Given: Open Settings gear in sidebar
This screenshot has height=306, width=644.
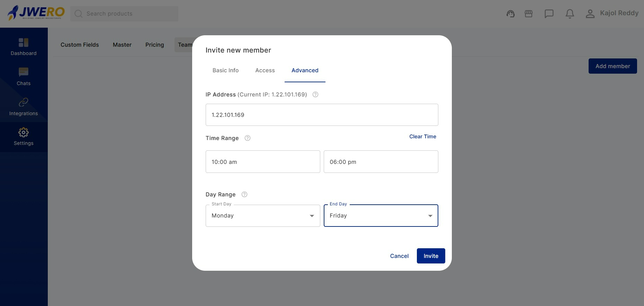Looking at the screenshot, I should 24,137.
